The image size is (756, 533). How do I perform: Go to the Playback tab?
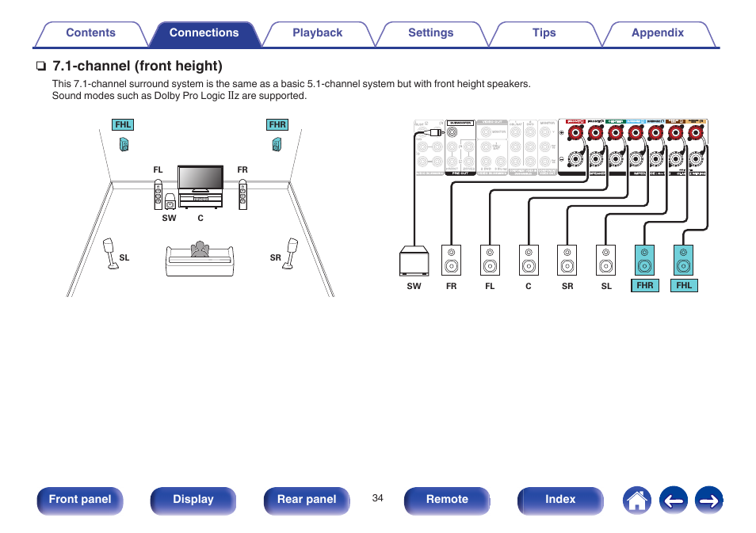(x=317, y=33)
